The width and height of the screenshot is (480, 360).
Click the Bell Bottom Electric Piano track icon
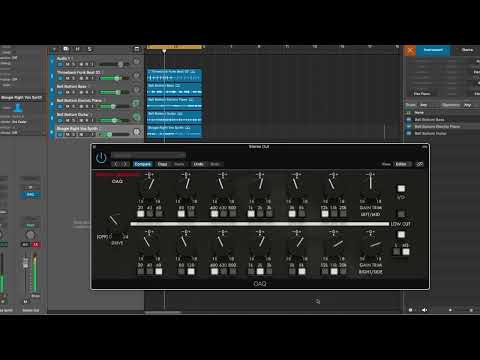pos(136,103)
